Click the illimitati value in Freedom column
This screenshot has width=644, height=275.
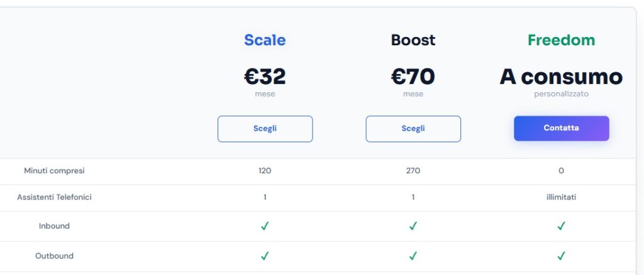click(561, 197)
